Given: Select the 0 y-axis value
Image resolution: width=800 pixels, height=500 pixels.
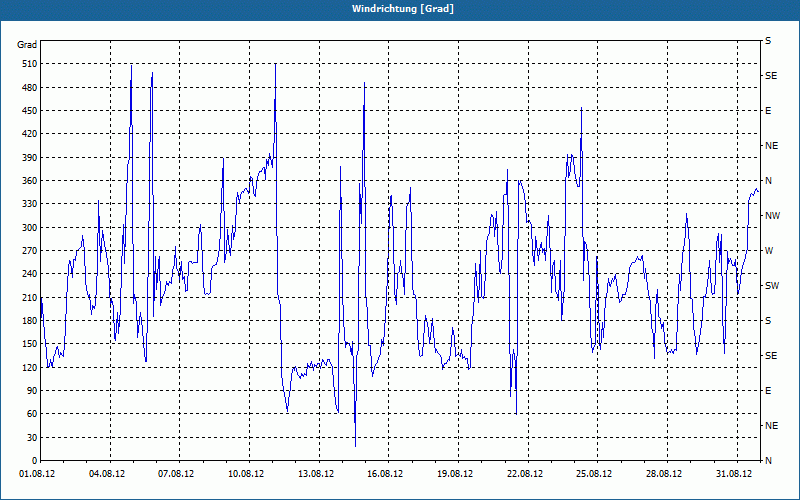Looking at the screenshot, I should coord(34,461).
